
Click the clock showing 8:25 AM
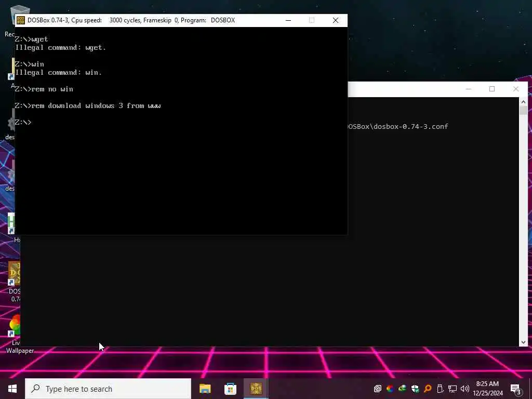pos(487,389)
